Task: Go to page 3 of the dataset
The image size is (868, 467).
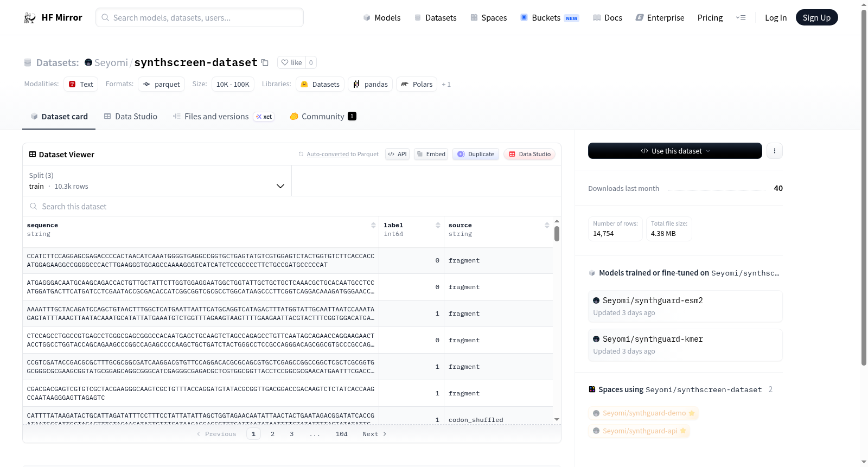Action: [291, 434]
